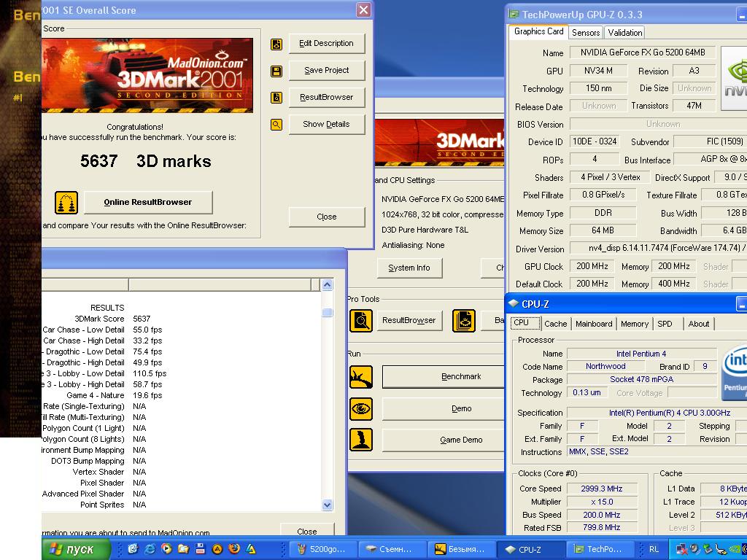Open the SPD tab in CPU-Z

665,324
